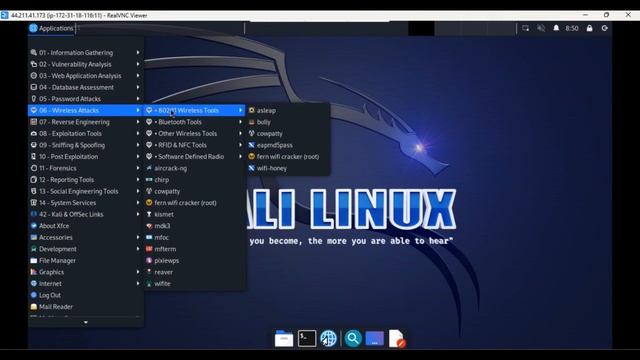Open 07 - Reverse Engineering category

tap(86, 122)
